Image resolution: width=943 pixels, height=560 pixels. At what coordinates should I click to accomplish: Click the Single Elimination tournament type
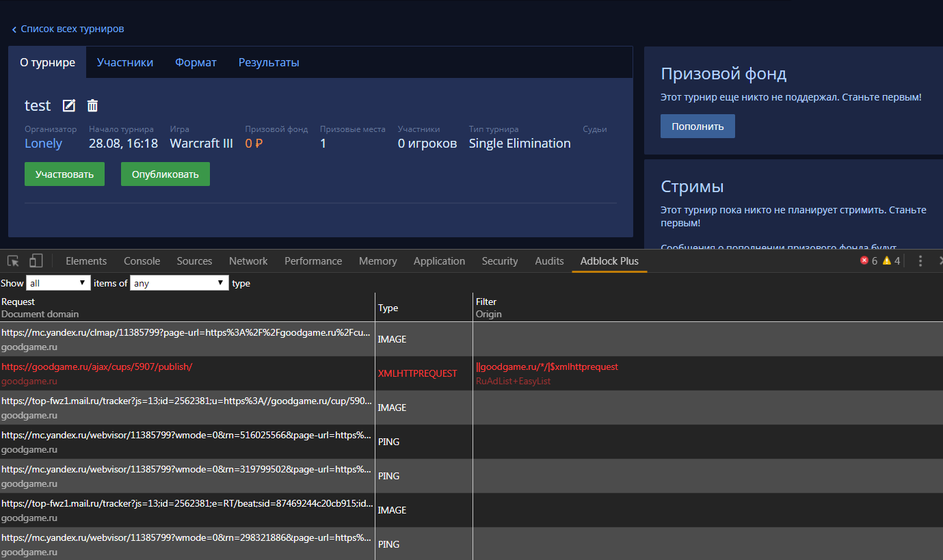(520, 144)
